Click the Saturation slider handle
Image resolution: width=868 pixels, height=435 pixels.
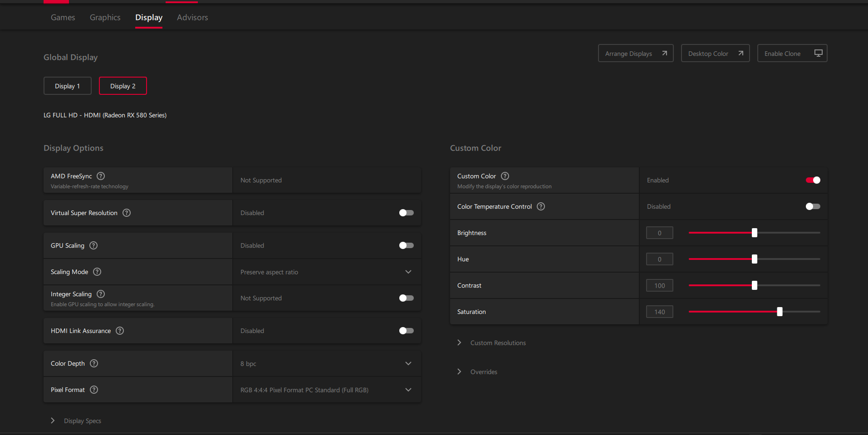coord(780,312)
